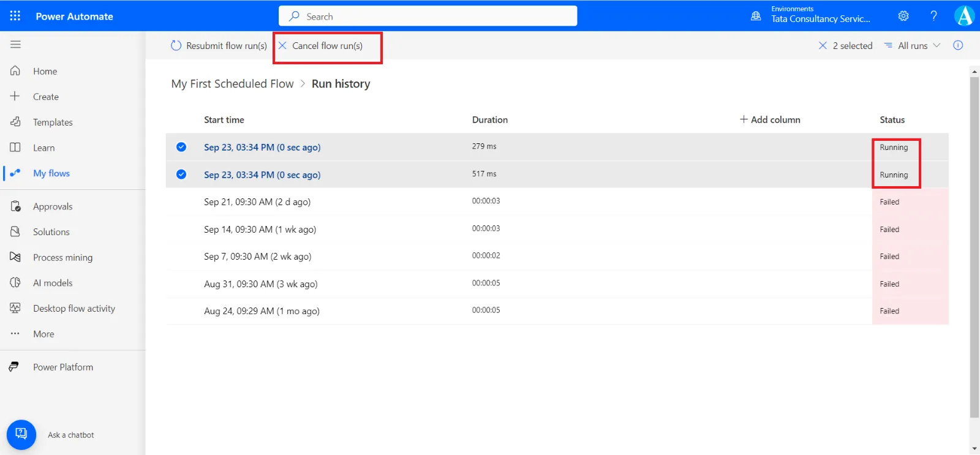Open the Tata Consultancy Services environment picker

coord(821,19)
